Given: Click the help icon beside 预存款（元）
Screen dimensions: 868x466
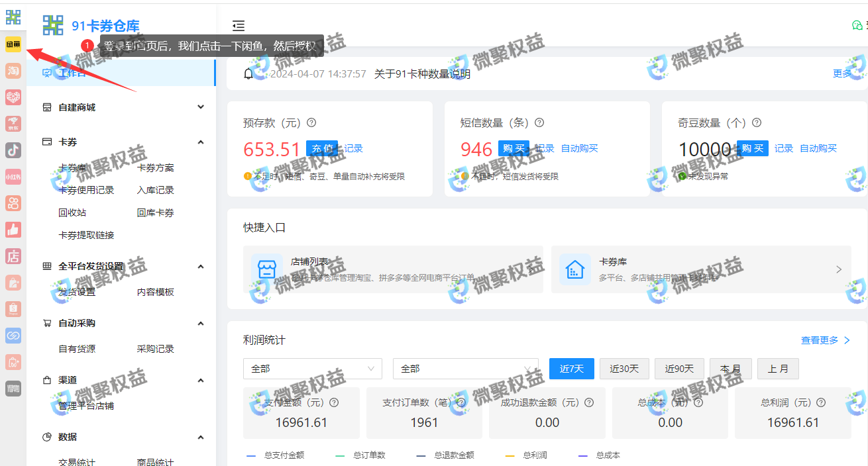Looking at the screenshot, I should (x=311, y=122).
